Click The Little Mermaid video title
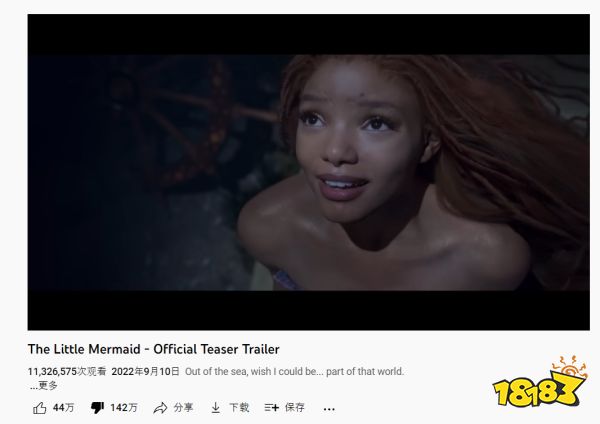The height and width of the screenshot is (424, 600). pos(153,349)
